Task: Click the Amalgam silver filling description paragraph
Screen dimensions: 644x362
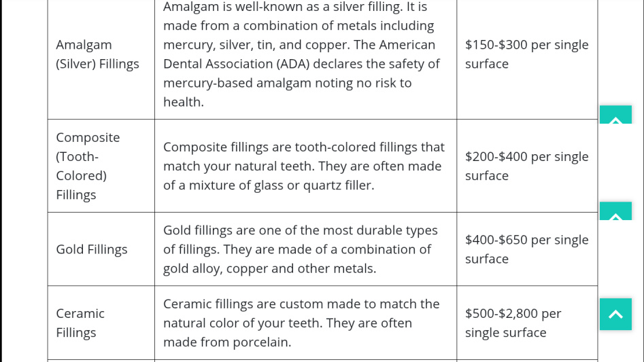Action: 301,54
